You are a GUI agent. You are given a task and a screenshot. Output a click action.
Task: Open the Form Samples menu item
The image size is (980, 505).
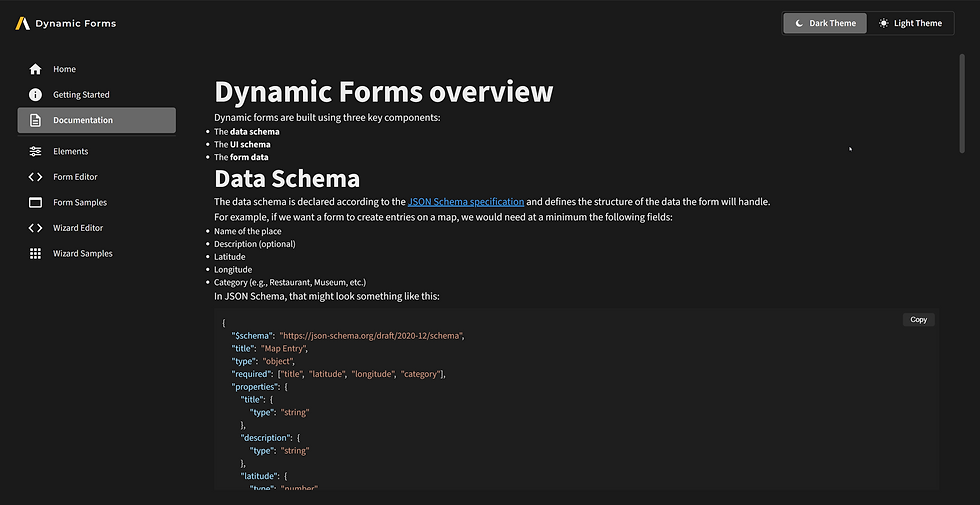coord(80,203)
